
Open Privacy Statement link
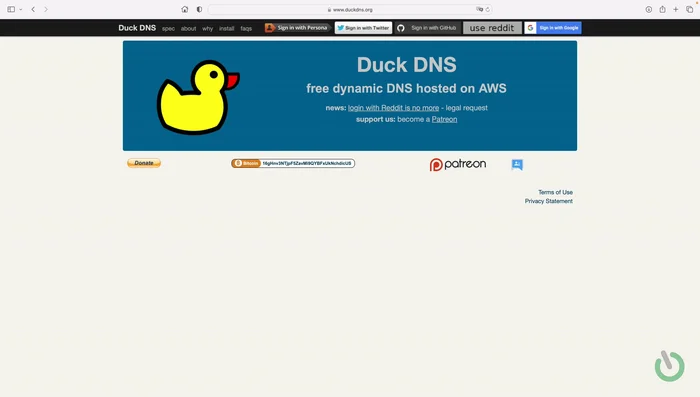coord(549,201)
